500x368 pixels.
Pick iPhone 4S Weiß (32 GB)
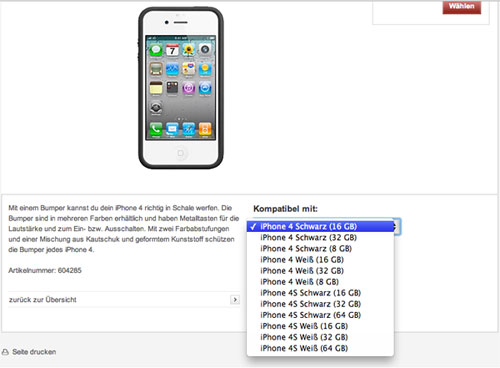point(320,337)
